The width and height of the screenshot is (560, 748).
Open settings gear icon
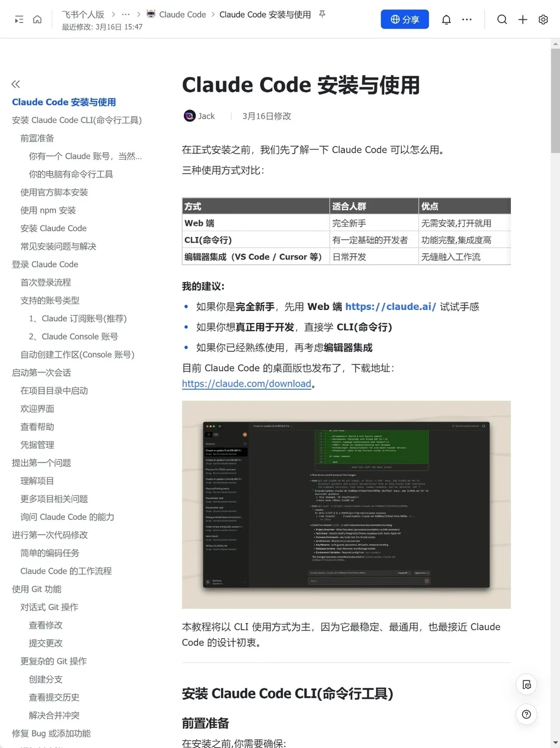pos(543,20)
